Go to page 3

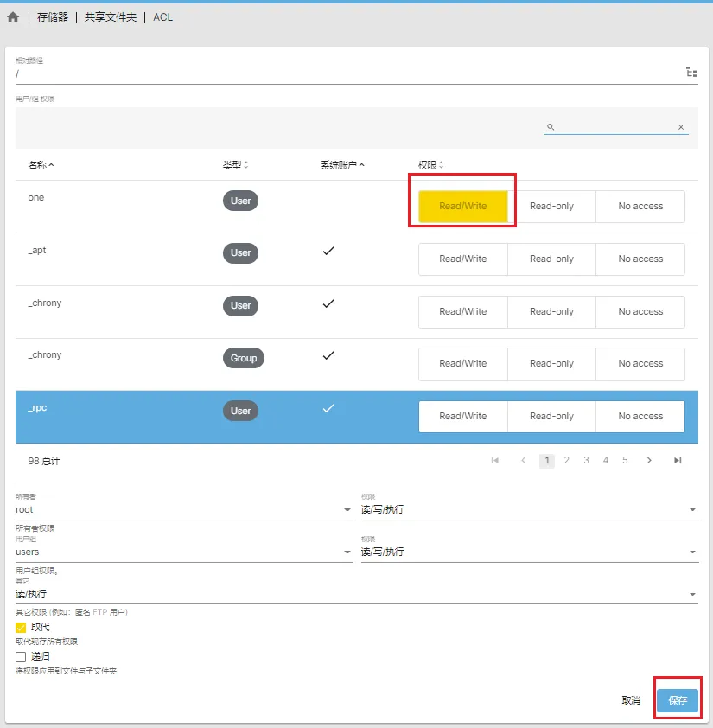click(586, 460)
